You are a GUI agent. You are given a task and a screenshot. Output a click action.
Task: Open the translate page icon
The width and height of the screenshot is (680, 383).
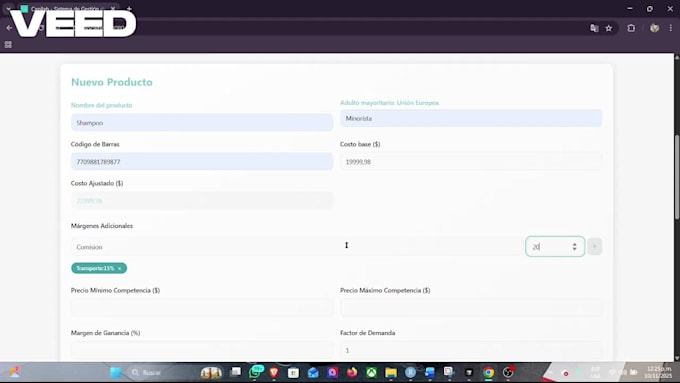[594, 28]
